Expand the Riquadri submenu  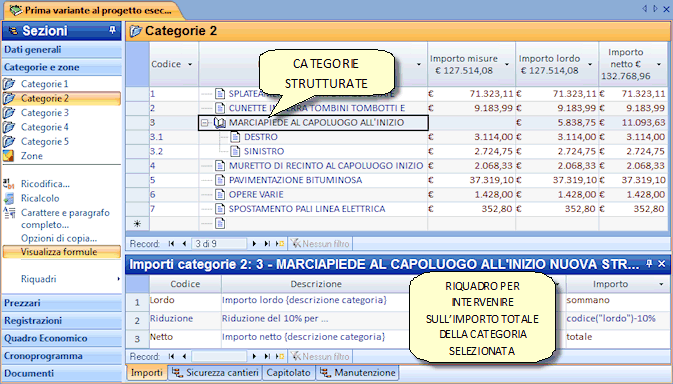[118, 279]
